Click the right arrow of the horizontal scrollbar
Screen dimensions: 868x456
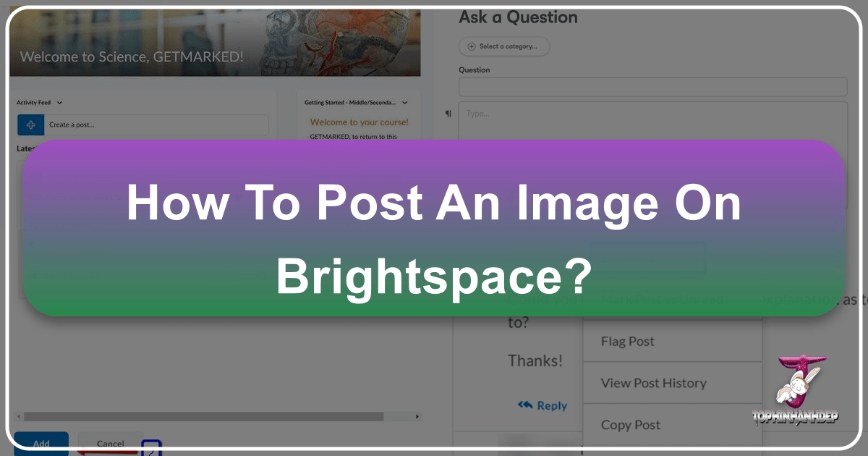click(x=417, y=416)
